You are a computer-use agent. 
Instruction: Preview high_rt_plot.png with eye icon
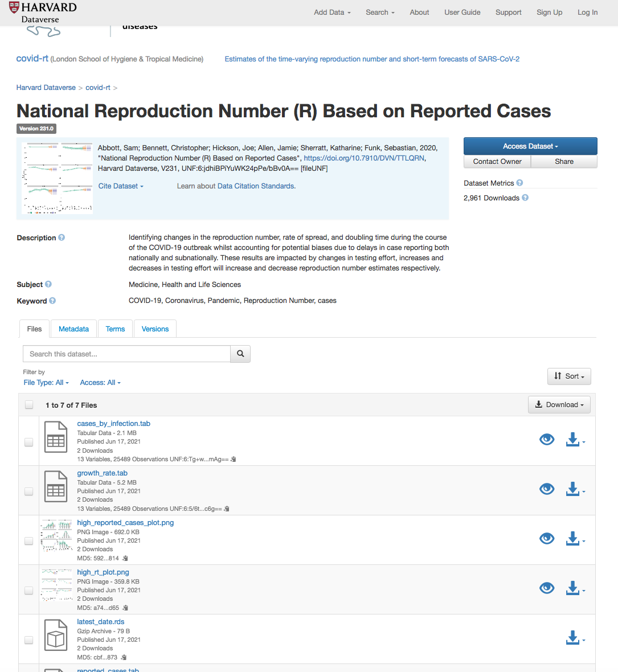[x=547, y=588]
